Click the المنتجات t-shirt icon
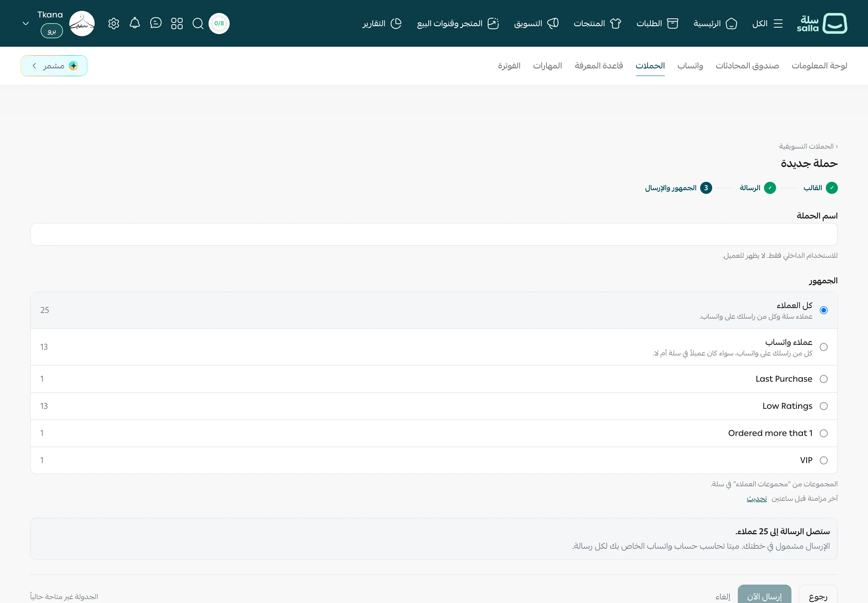 pos(616,24)
